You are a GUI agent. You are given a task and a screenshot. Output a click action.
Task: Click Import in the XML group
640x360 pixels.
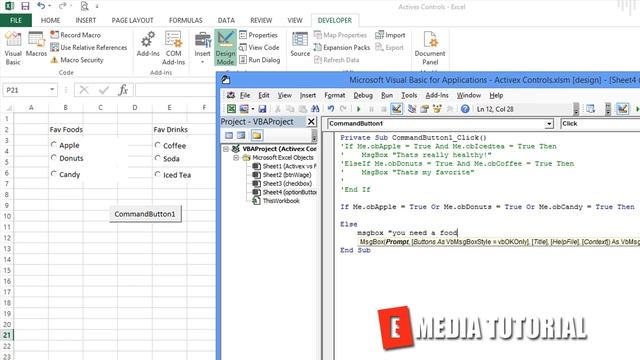tap(390, 35)
